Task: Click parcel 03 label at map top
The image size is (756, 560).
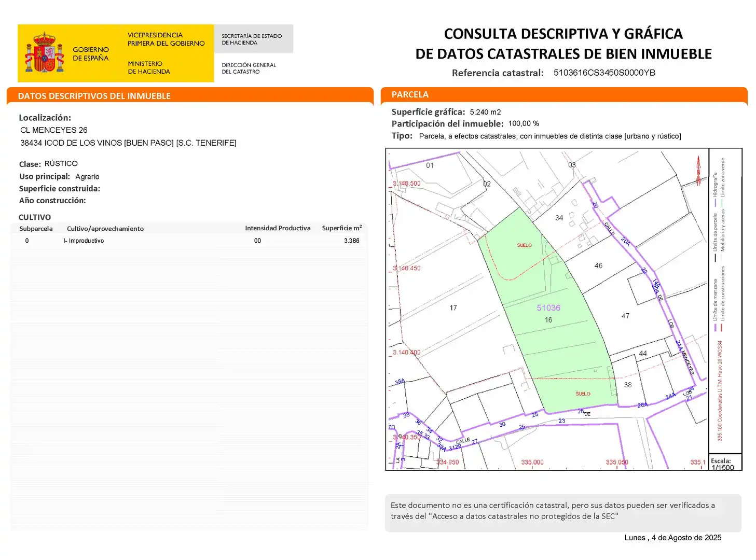Action: click(572, 165)
